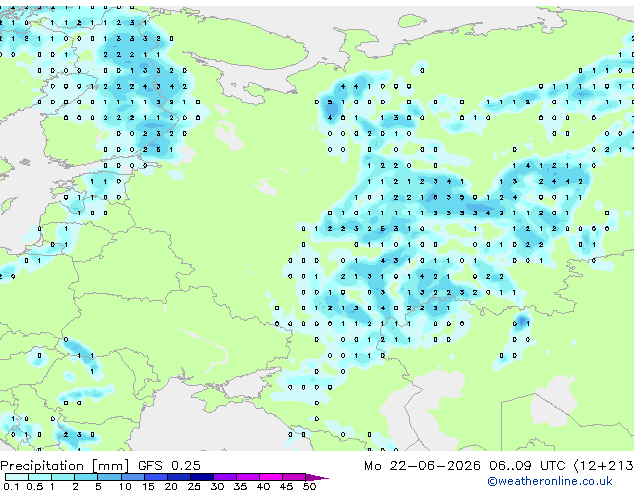Select legend swatch between 35 and 40
The height and width of the screenshot is (490, 634).
248,477
